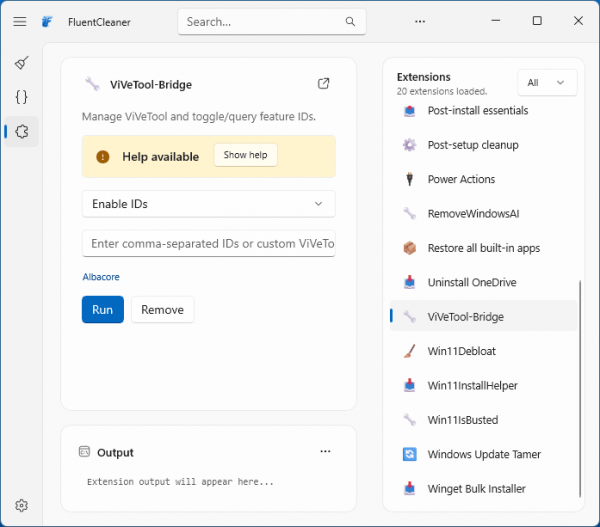Image resolution: width=600 pixels, height=527 pixels.
Task: Click the output placeholder text area
Action: pyautogui.click(x=180, y=481)
